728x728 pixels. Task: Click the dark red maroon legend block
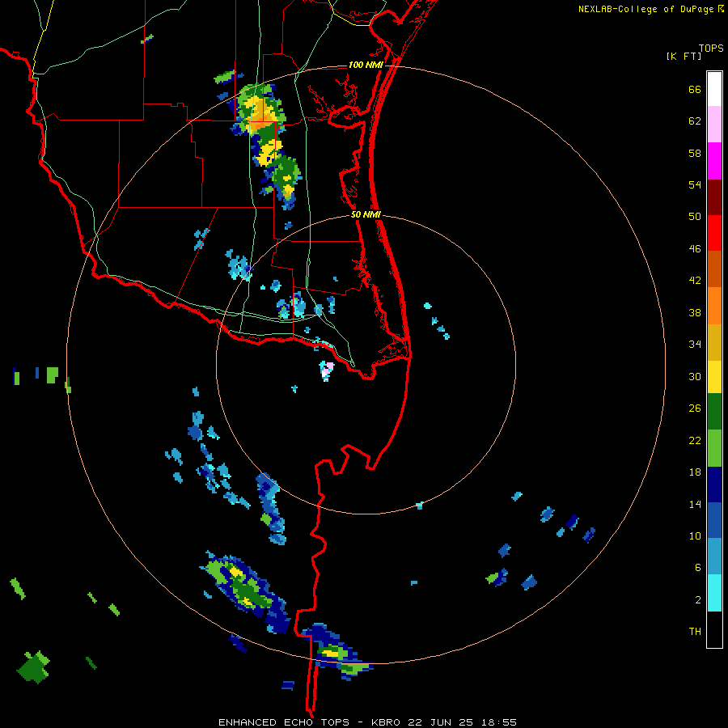coord(714,197)
